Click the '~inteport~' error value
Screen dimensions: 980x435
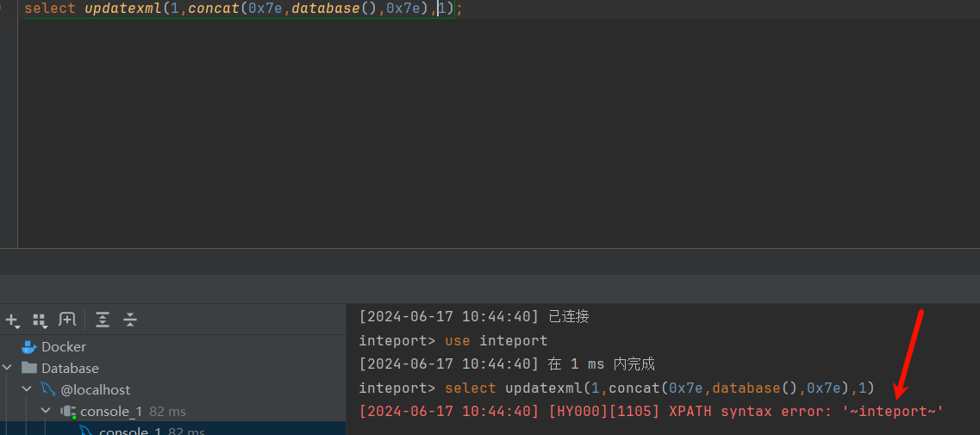(892, 411)
